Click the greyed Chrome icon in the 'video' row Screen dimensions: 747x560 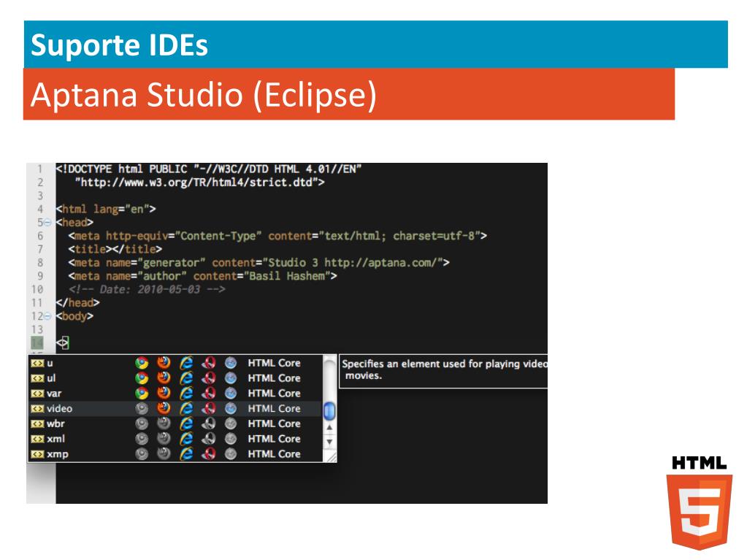(x=142, y=409)
